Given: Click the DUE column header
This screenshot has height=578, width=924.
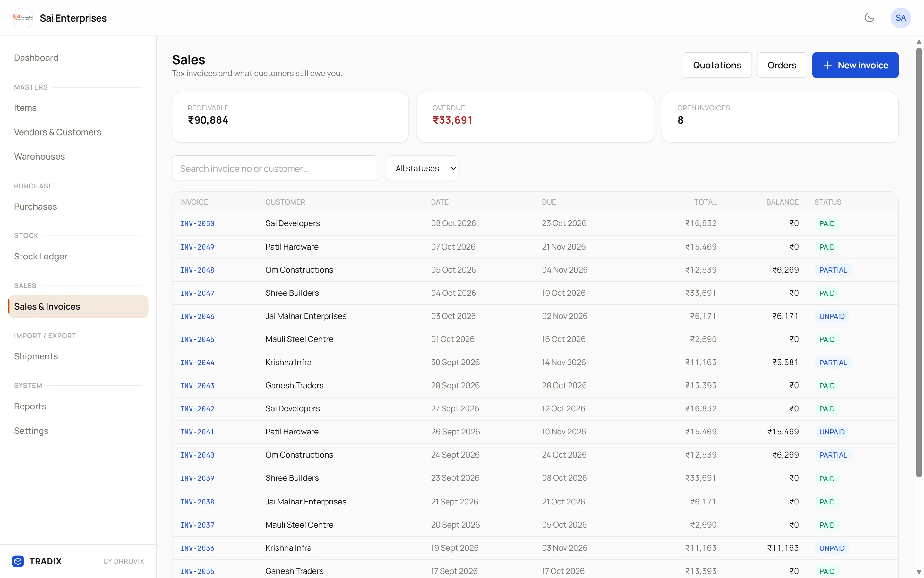Looking at the screenshot, I should coord(549,202).
